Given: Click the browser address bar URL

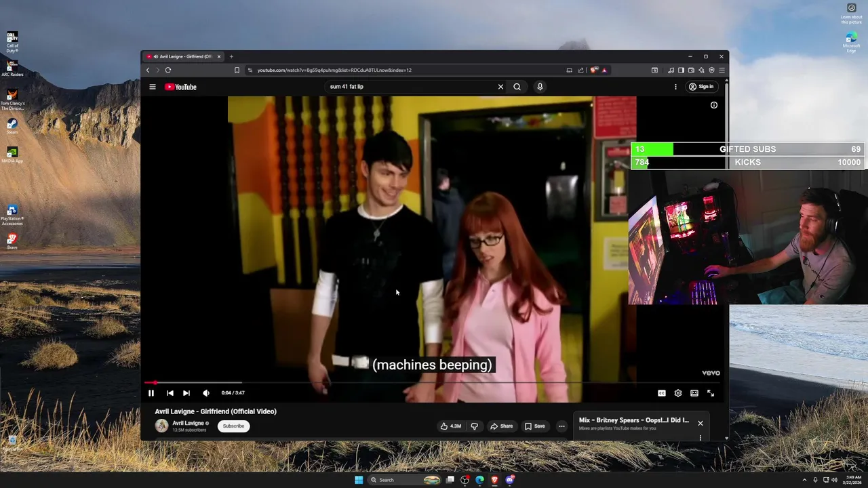Looking at the screenshot, I should tap(334, 70).
